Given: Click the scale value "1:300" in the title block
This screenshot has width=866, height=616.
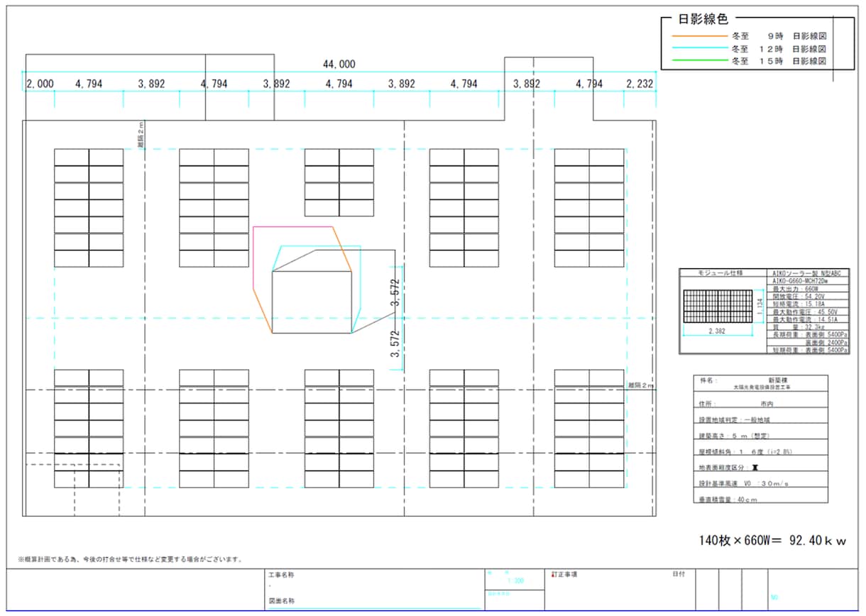Looking at the screenshot, I should tap(516, 581).
